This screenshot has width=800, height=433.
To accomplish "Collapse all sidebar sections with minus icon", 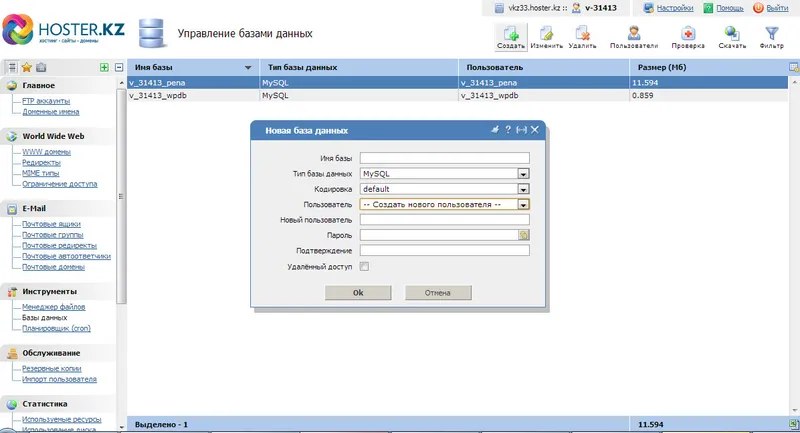I will tap(119, 67).
